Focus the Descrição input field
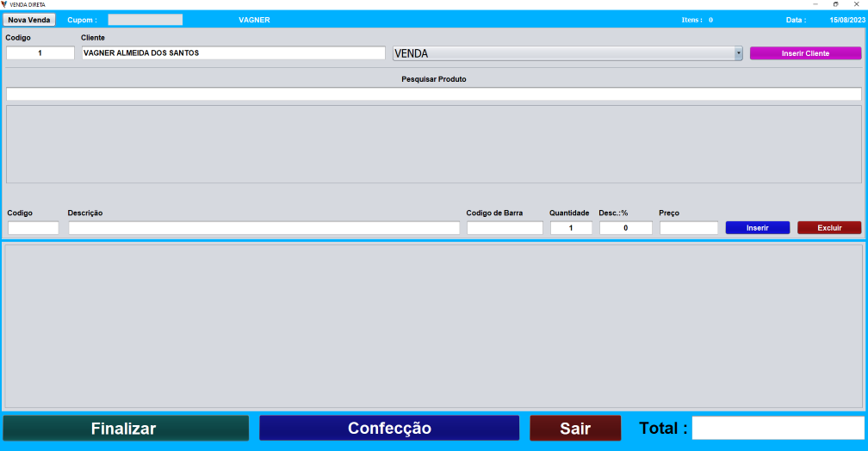The width and height of the screenshot is (868, 451). pos(263,228)
